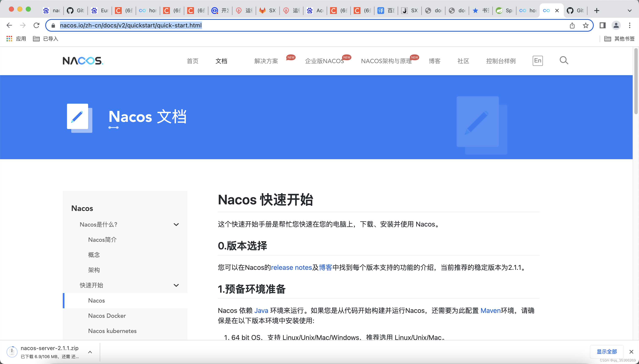Click the search icon in the Nacos navbar
639x364 pixels.
564,61
